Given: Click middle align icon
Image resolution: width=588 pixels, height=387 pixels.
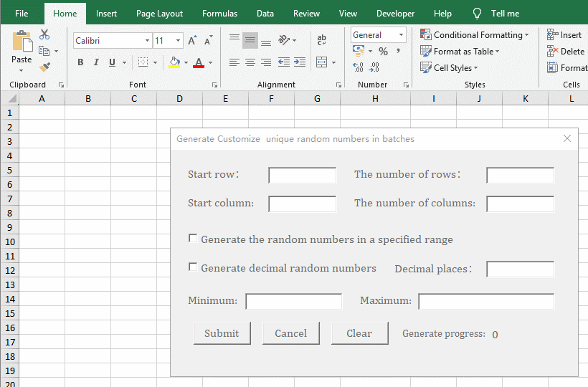Looking at the screenshot, I should 250,40.
